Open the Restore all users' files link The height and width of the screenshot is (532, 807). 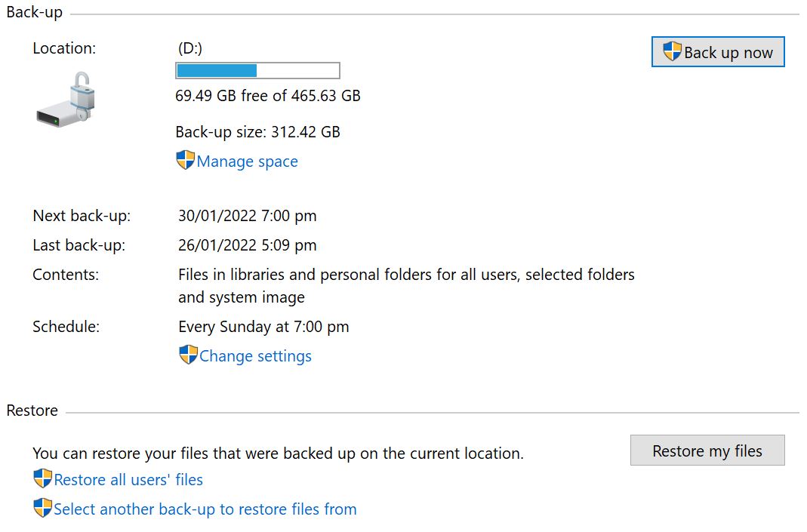click(128, 480)
